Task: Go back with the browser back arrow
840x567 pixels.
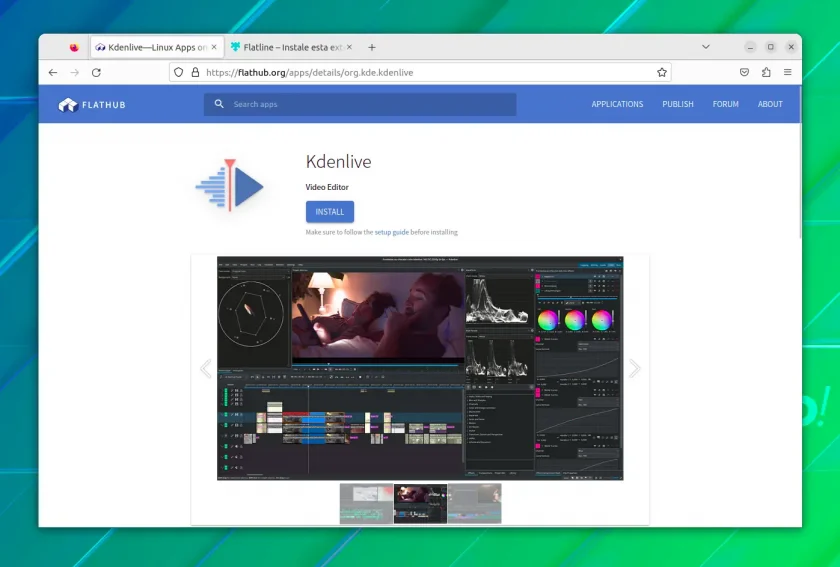Action: (x=52, y=72)
